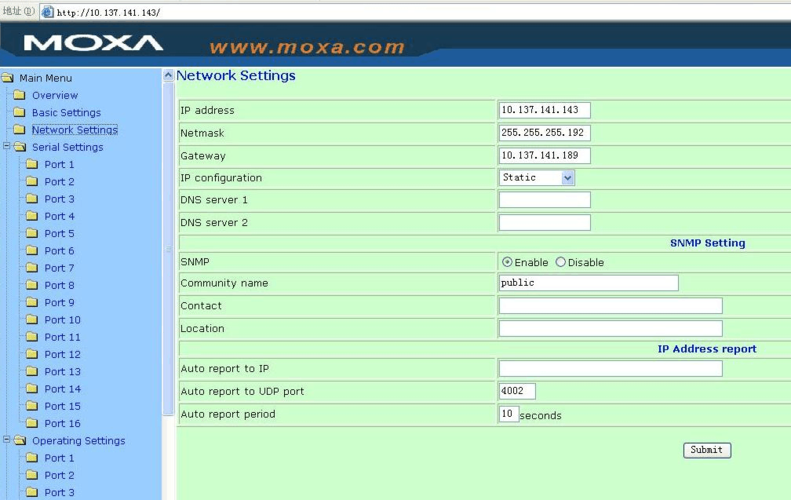The width and height of the screenshot is (791, 500).
Task: Click the Basic Settings folder icon
Action: click(x=19, y=112)
